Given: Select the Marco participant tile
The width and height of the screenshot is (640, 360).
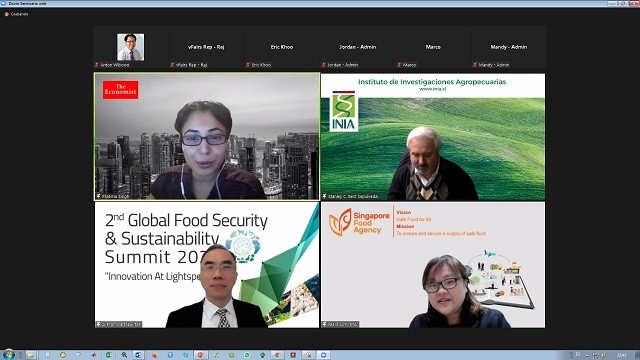Looking at the screenshot, I should (x=433, y=47).
